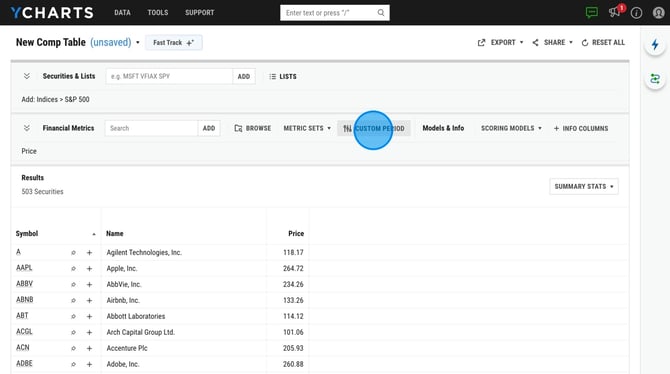The width and height of the screenshot is (670, 374).
Task: Click the ADBE symbol link
Action: [x=24, y=364]
